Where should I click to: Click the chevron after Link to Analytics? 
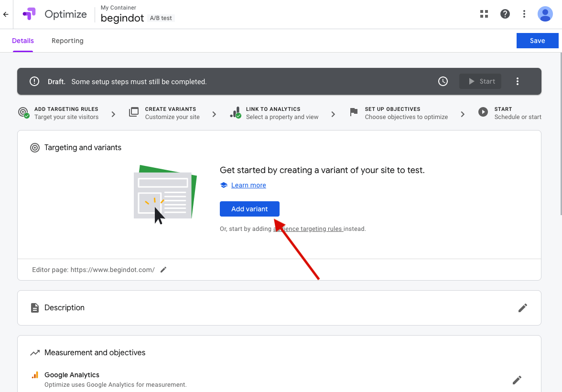coord(333,114)
